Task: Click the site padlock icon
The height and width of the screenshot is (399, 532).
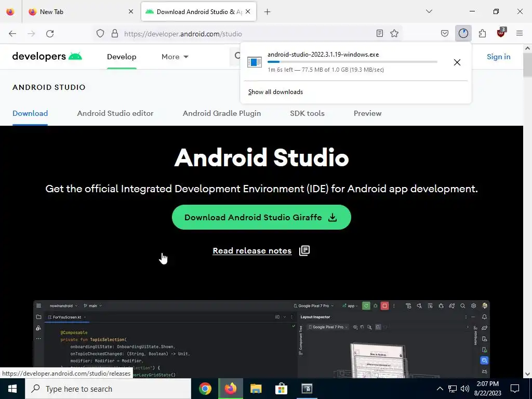Action: 115,34
